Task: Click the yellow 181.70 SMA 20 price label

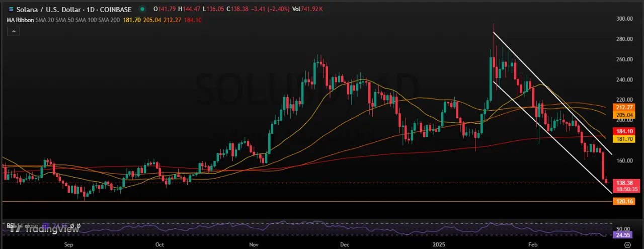Action: pyautogui.click(x=622, y=138)
